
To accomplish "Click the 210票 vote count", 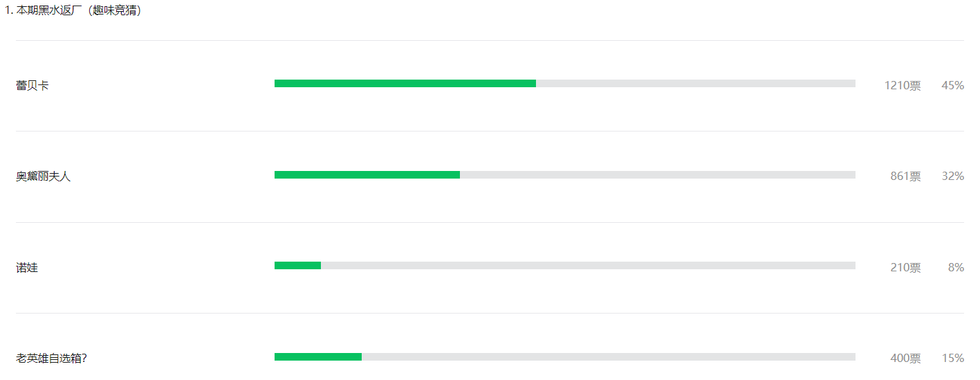I will [x=905, y=267].
